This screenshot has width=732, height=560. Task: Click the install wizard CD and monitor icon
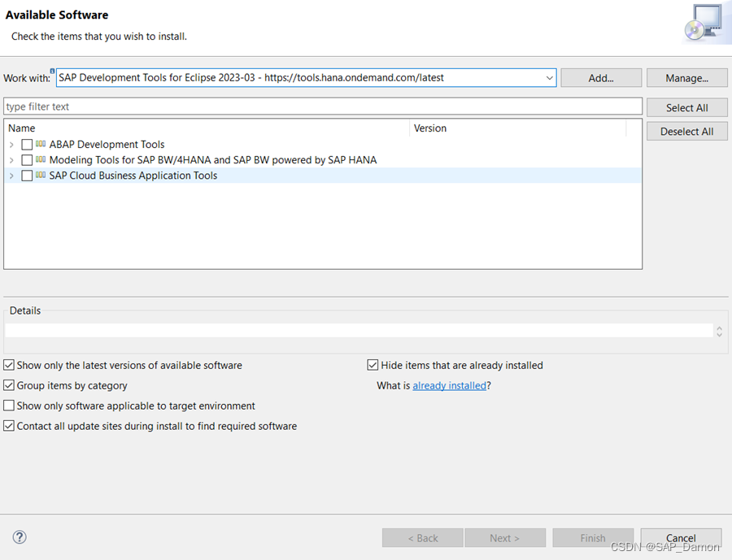[705, 24]
